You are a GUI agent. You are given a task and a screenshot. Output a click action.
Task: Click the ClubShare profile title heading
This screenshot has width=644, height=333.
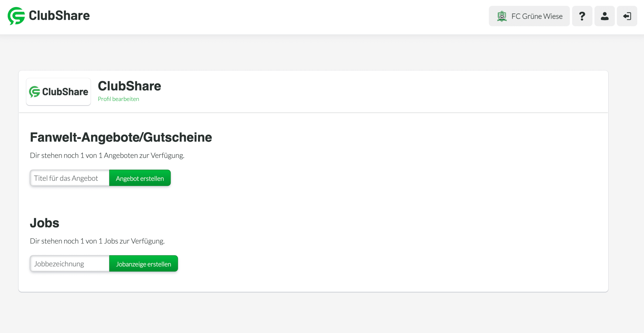[129, 86]
